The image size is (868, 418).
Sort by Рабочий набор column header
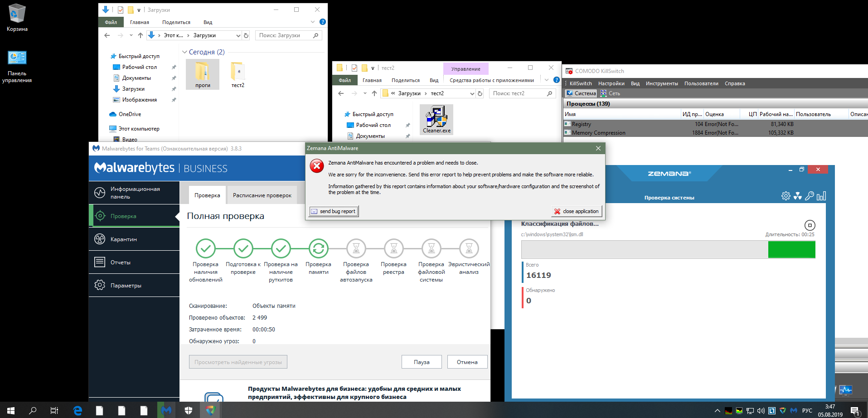(x=776, y=114)
